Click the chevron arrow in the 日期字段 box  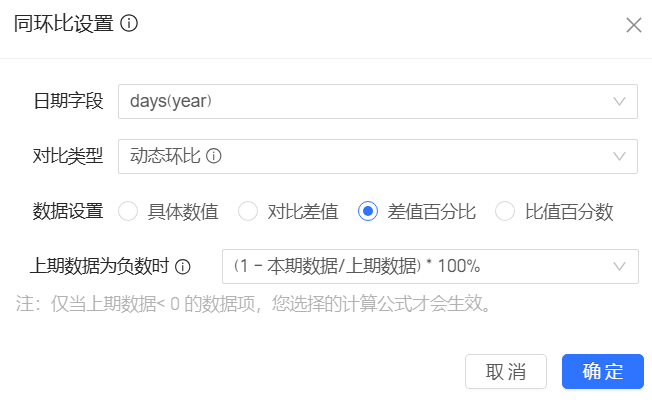point(620,101)
